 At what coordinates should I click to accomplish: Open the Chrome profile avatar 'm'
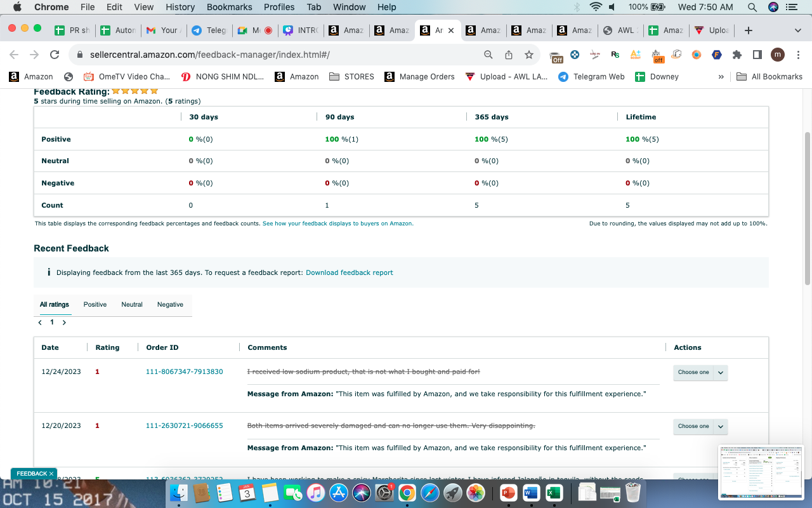(778, 55)
